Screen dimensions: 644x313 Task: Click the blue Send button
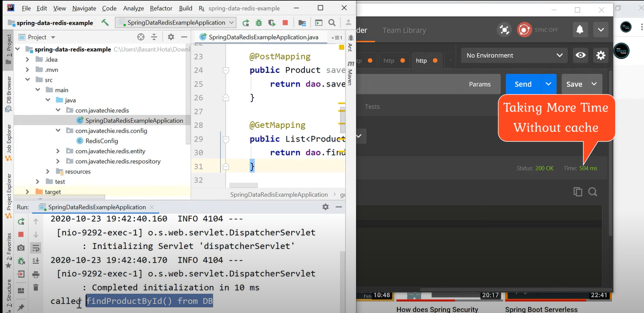(523, 84)
